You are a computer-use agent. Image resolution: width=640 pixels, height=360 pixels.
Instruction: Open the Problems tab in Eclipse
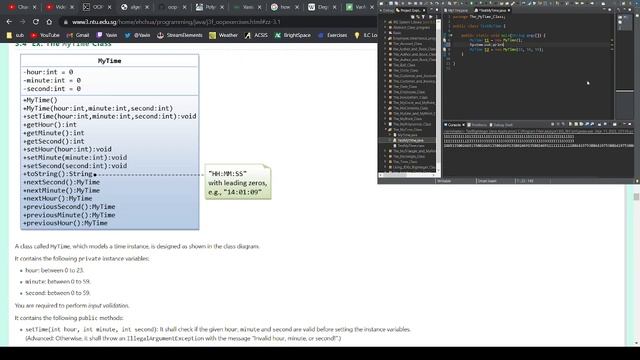coord(478,124)
